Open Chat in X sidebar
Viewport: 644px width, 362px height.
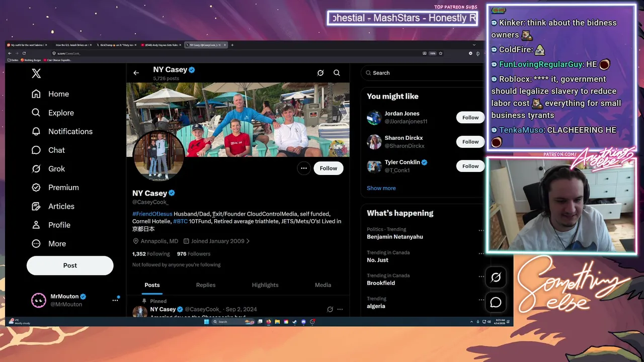(x=48, y=150)
